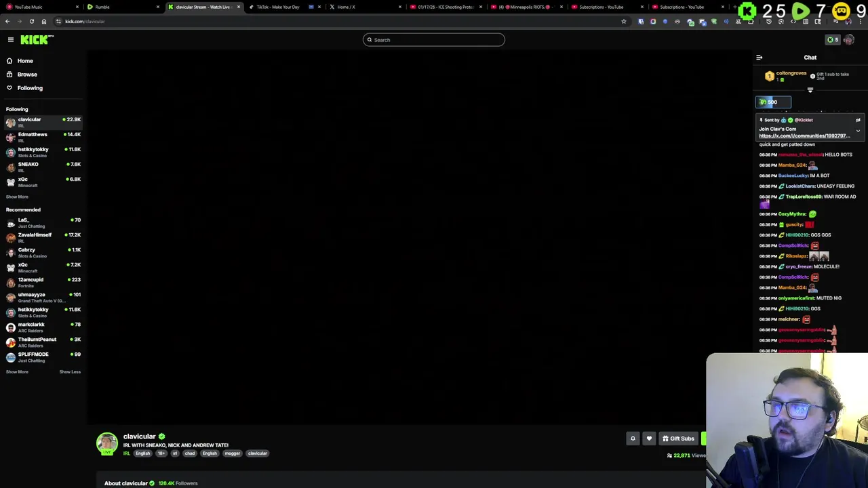Open xQc channel in Following list
The height and width of the screenshot is (488, 868).
click(x=43, y=182)
